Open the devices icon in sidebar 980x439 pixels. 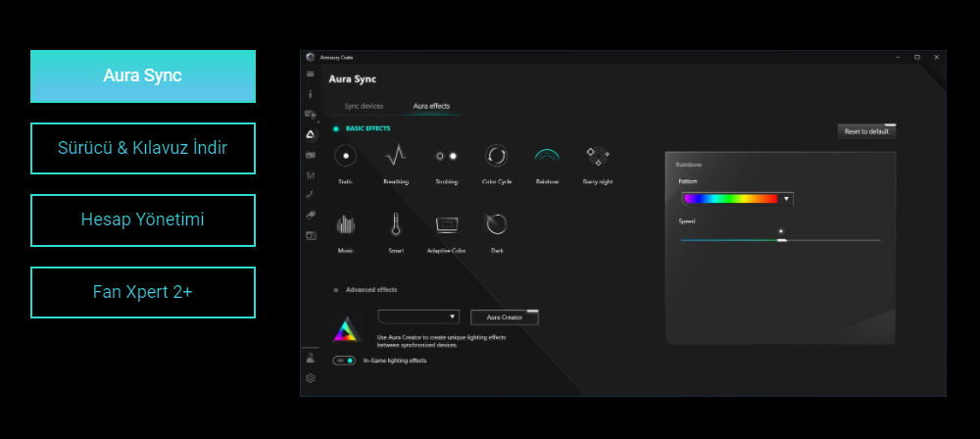(x=310, y=115)
